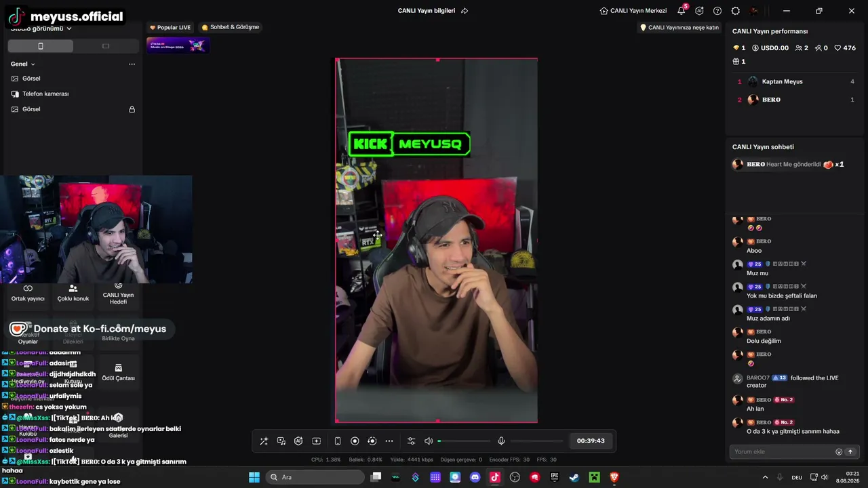Open the Ödül Çantası option
Image resolution: width=868 pixels, height=488 pixels.
(118, 372)
